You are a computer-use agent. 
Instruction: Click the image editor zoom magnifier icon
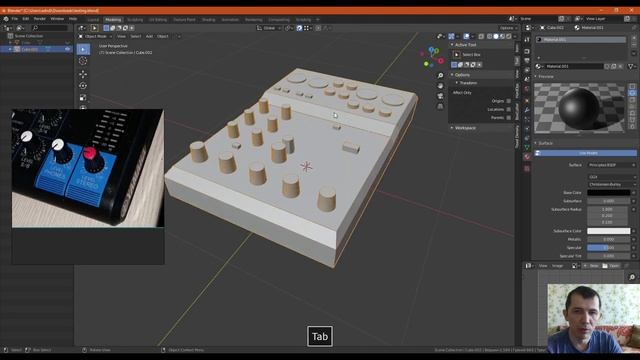pyautogui.click(x=632, y=277)
